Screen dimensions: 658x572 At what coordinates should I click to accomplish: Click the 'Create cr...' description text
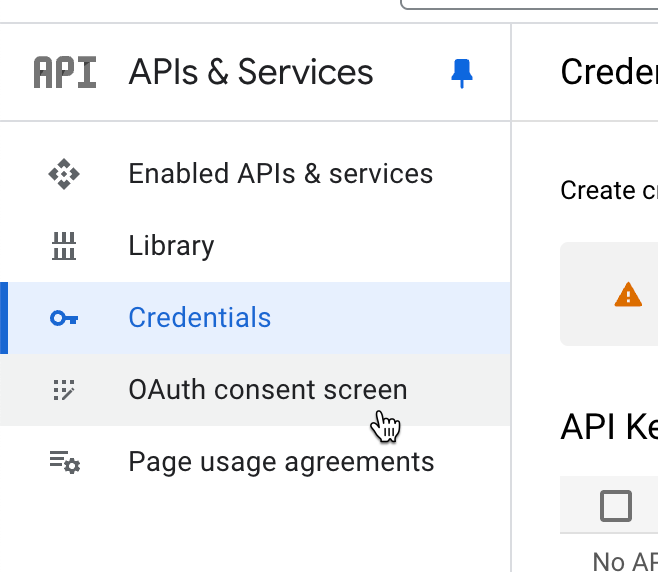click(x=608, y=190)
